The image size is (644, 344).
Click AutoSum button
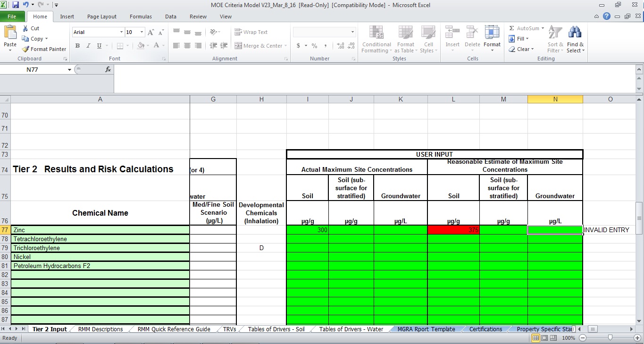click(527, 28)
